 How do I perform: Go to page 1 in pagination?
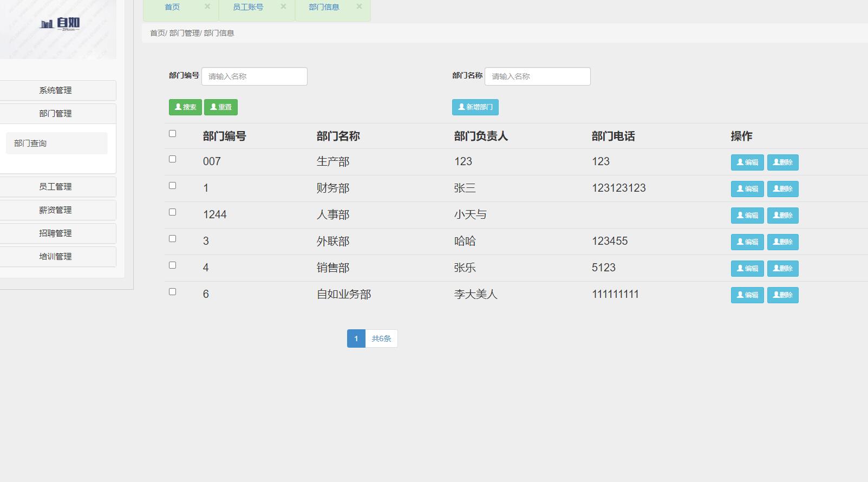click(356, 338)
